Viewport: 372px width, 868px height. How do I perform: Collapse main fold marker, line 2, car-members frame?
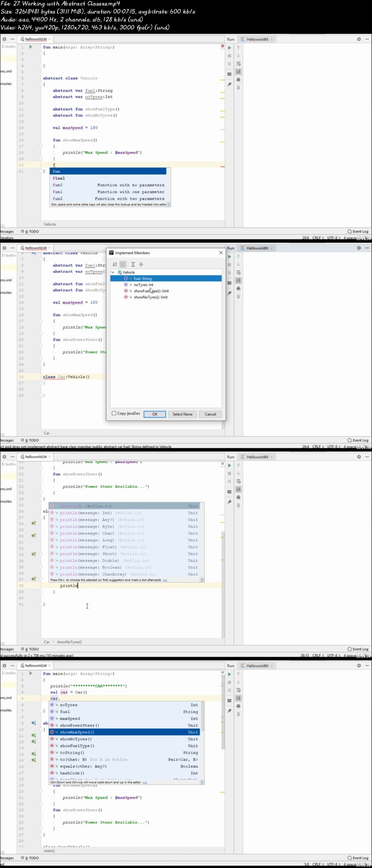tap(41, 680)
